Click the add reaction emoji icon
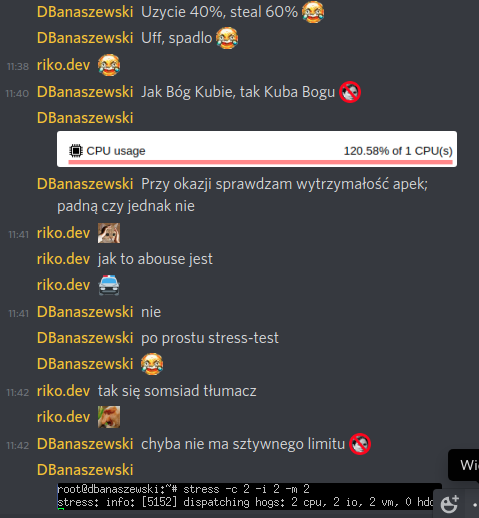Viewport: 479px width, 518px height. point(450,504)
